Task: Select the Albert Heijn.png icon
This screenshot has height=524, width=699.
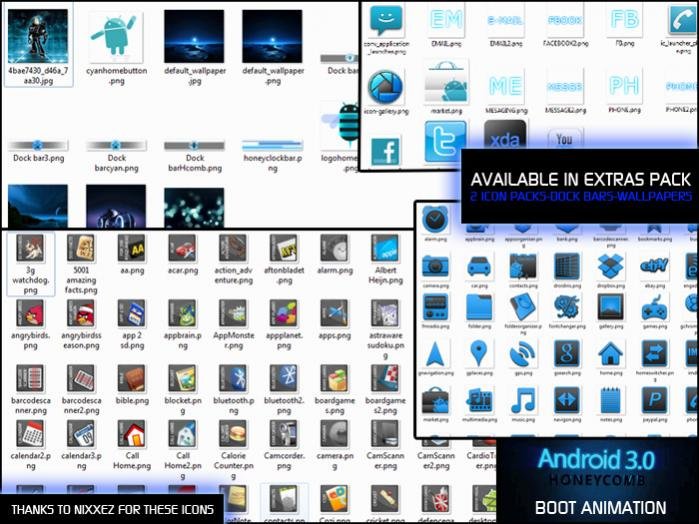Action: [x=385, y=248]
